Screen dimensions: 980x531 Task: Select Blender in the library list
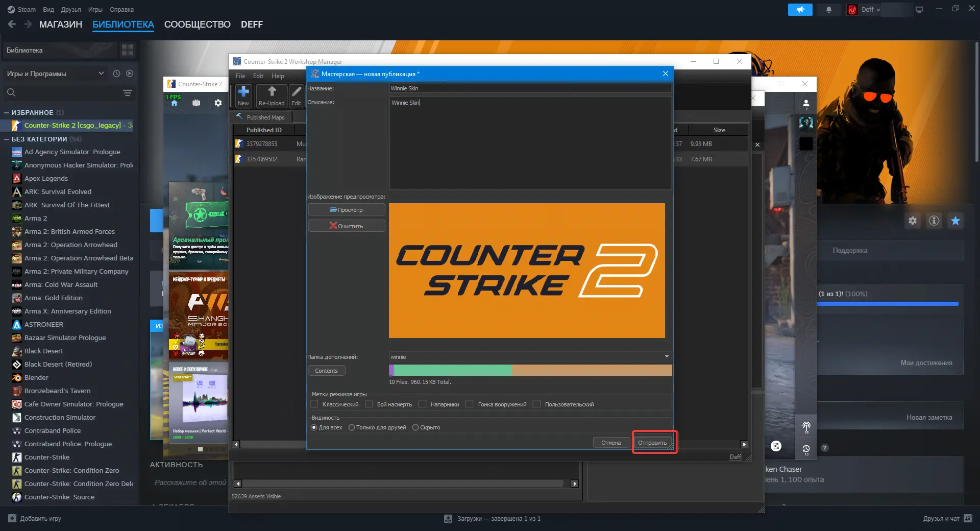[36, 377]
